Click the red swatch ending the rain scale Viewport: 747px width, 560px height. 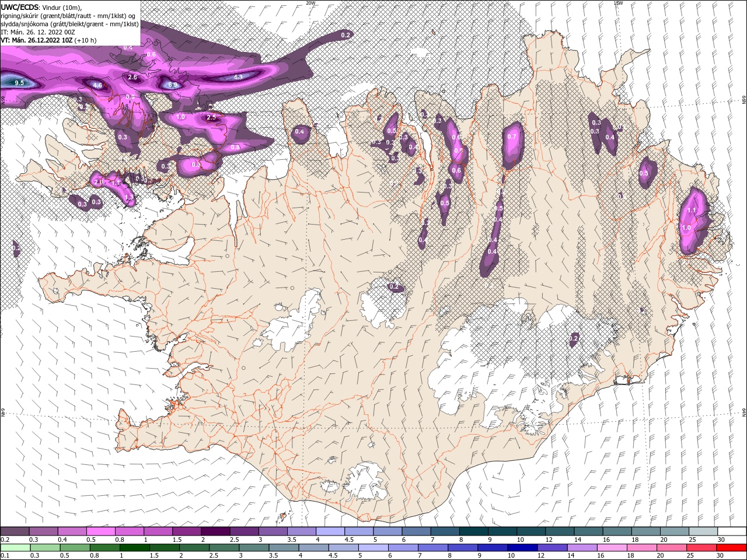tap(732, 548)
